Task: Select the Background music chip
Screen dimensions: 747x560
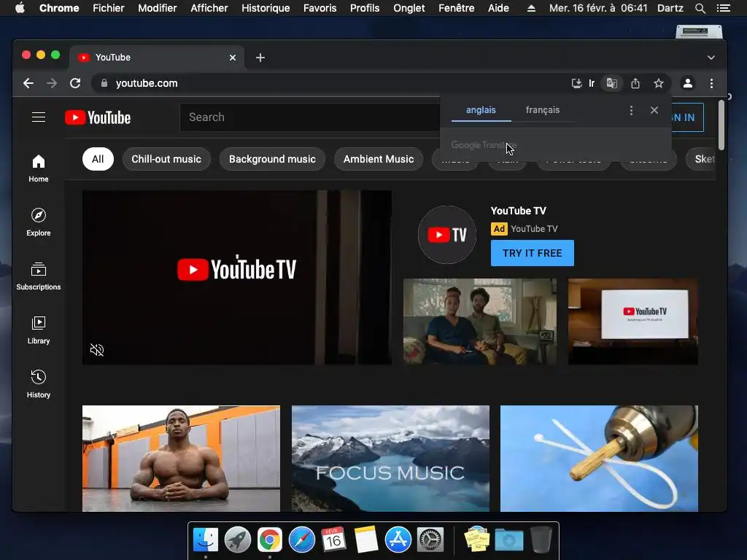Action: click(272, 159)
